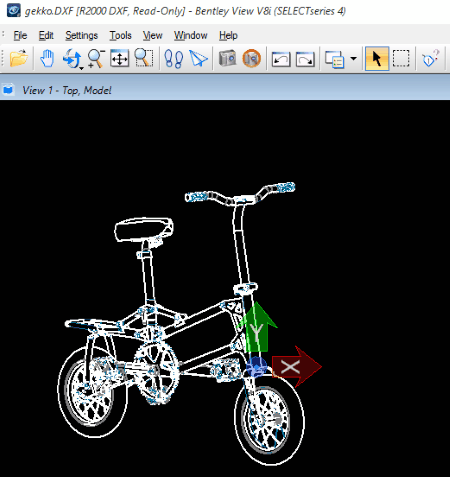
Task: Click the View Previous icon
Action: (281, 59)
